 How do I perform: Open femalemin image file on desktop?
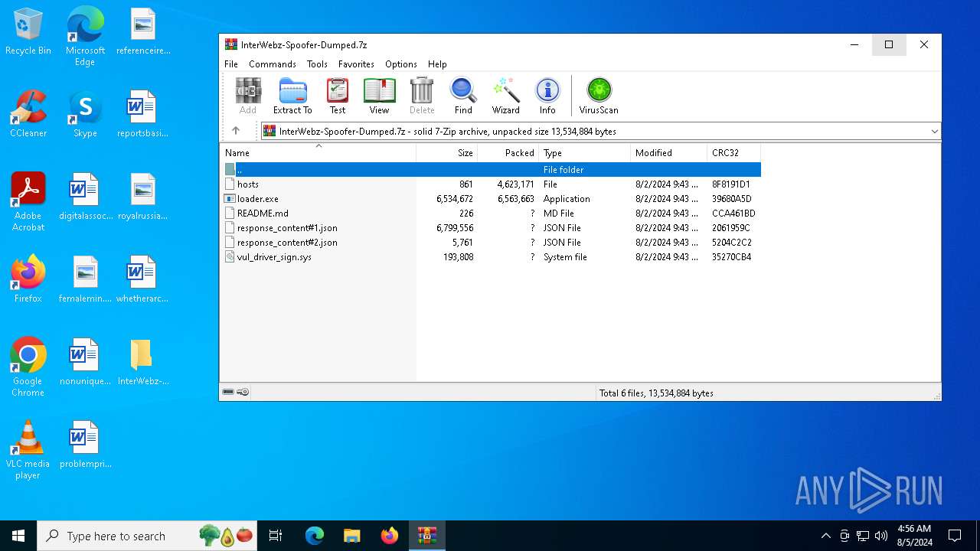click(85, 279)
